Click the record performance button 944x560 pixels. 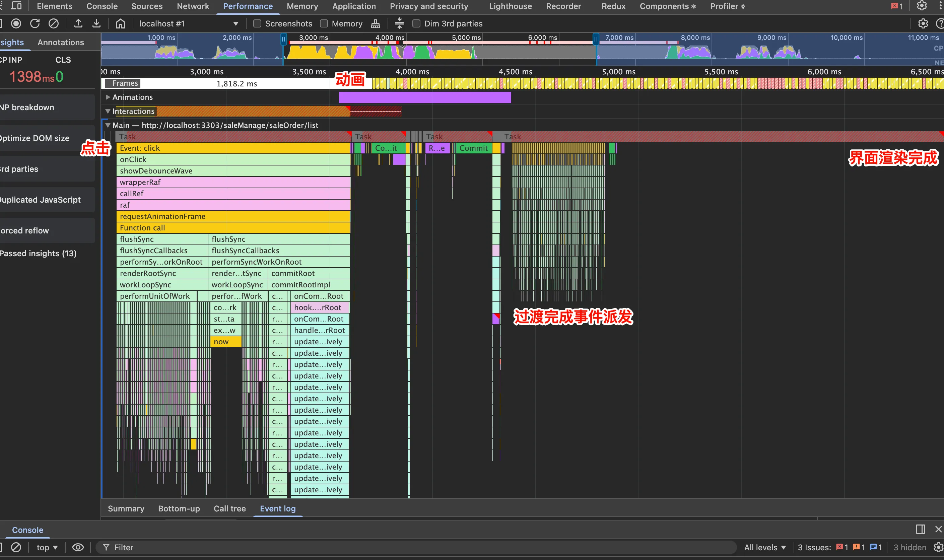tap(16, 24)
